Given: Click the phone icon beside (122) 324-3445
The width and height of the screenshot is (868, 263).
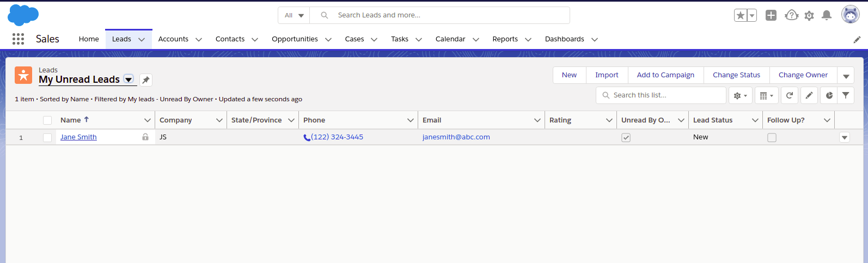Looking at the screenshot, I should pos(307,138).
